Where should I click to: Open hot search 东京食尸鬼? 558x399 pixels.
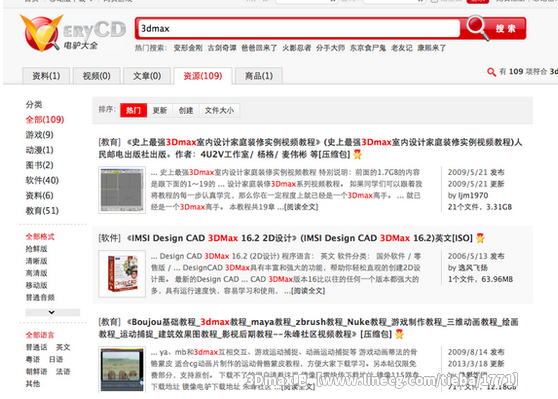368,48
